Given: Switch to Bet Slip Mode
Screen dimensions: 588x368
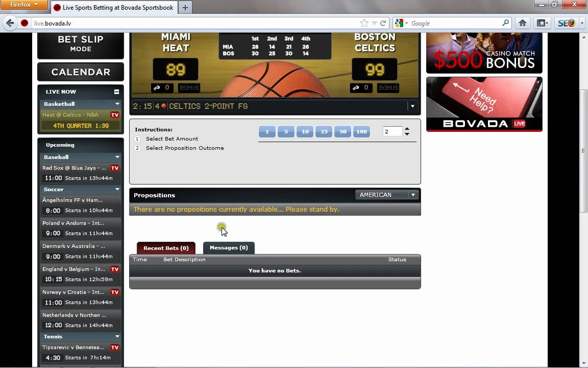Looking at the screenshot, I should coord(81,44).
